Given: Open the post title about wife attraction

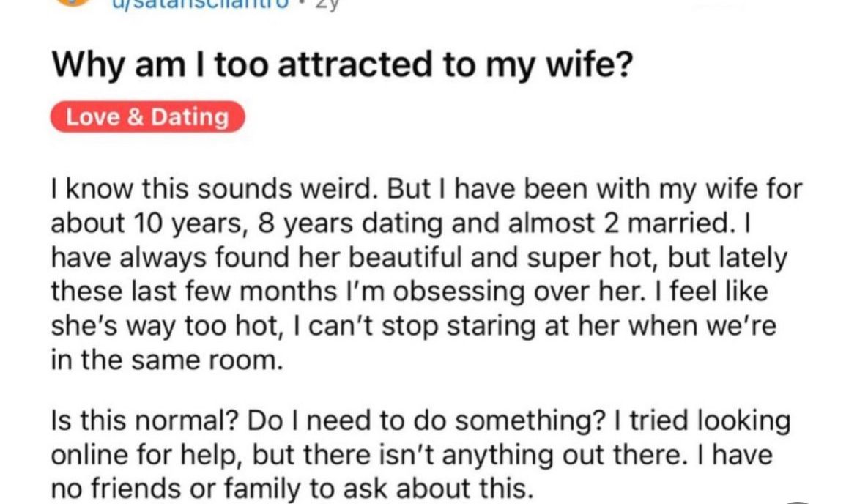Looking at the screenshot, I should coord(342,64).
